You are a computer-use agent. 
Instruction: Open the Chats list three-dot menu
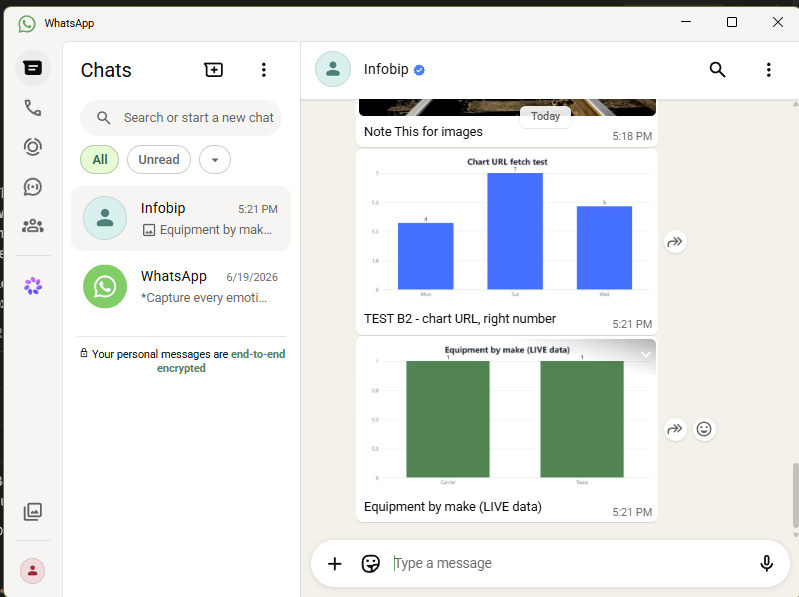coord(263,70)
